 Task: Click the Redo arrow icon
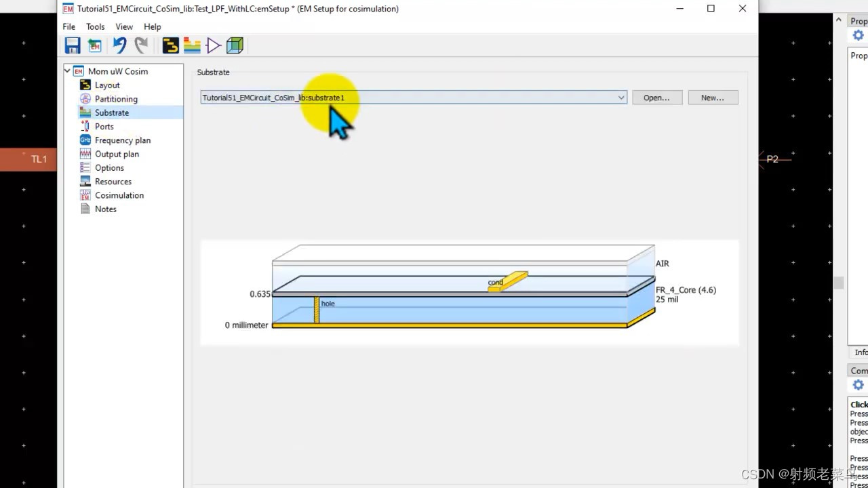tap(141, 45)
